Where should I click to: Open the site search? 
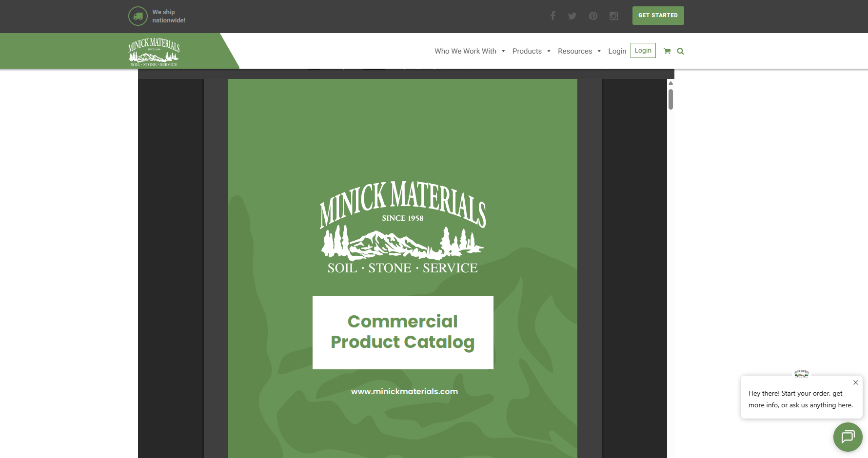point(680,51)
